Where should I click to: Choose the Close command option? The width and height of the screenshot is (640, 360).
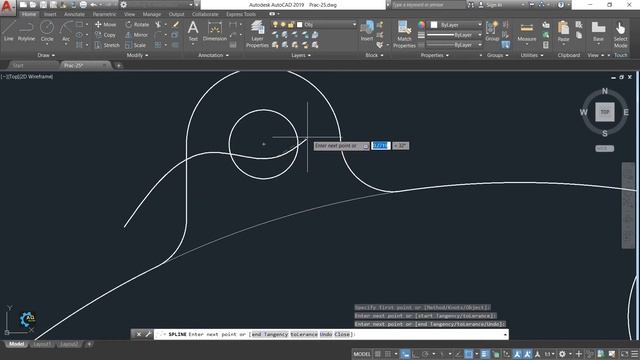click(x=342, y=334)
